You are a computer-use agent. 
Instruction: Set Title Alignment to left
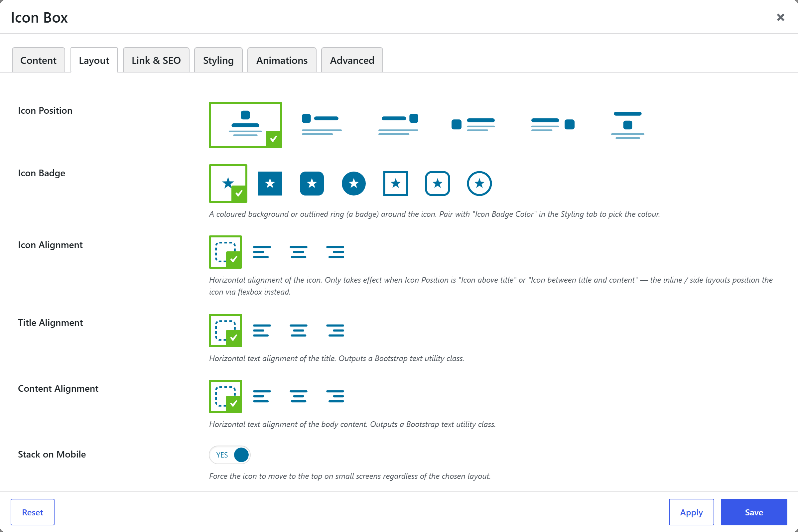[x=262, y=331]
